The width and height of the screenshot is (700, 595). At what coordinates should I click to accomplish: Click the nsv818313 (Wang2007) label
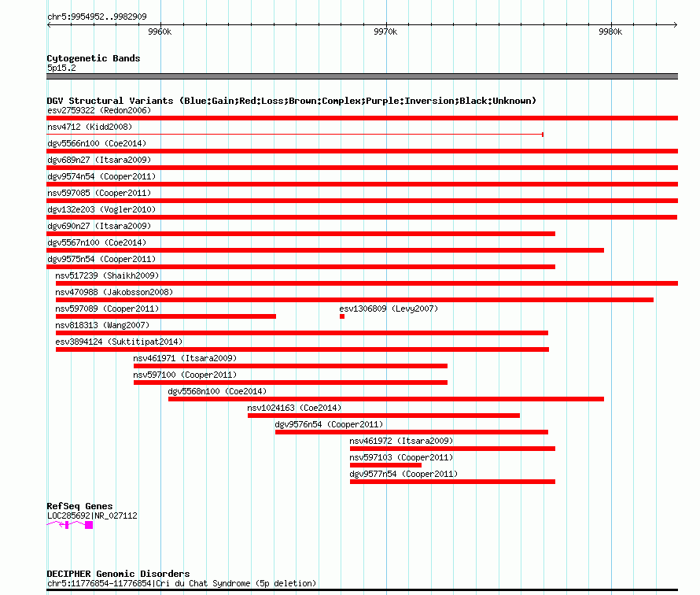click(102, 325)
